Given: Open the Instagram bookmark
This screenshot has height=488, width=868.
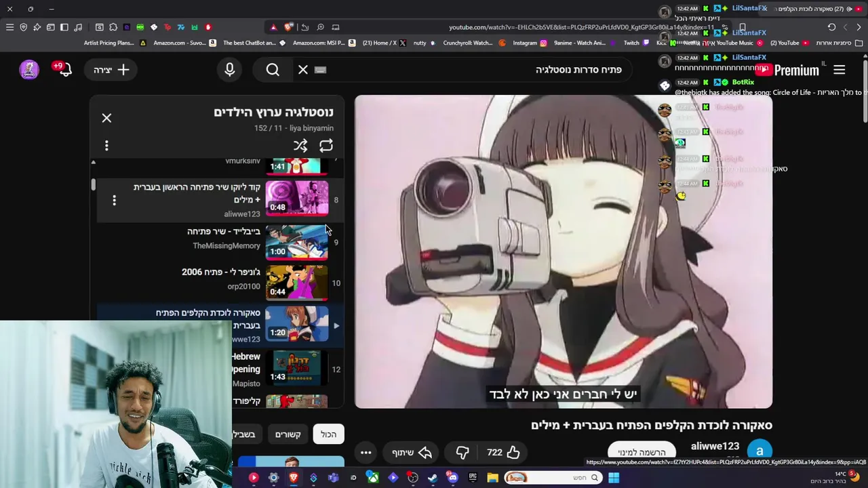Looking at the screenshot, I should pos(530,43).
